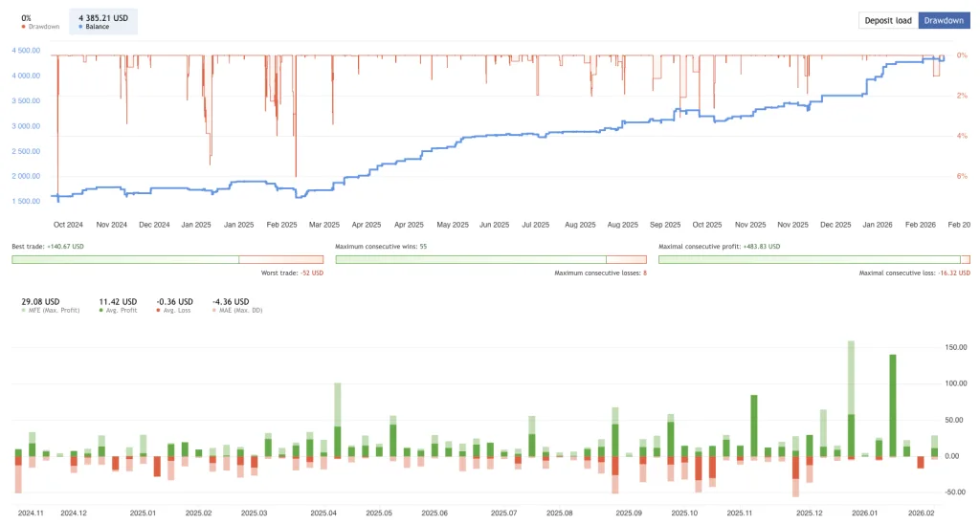Click the tallest green bar at 2026.01
The height and width of the screenshot is (524, 980).
tap(893, 405)
